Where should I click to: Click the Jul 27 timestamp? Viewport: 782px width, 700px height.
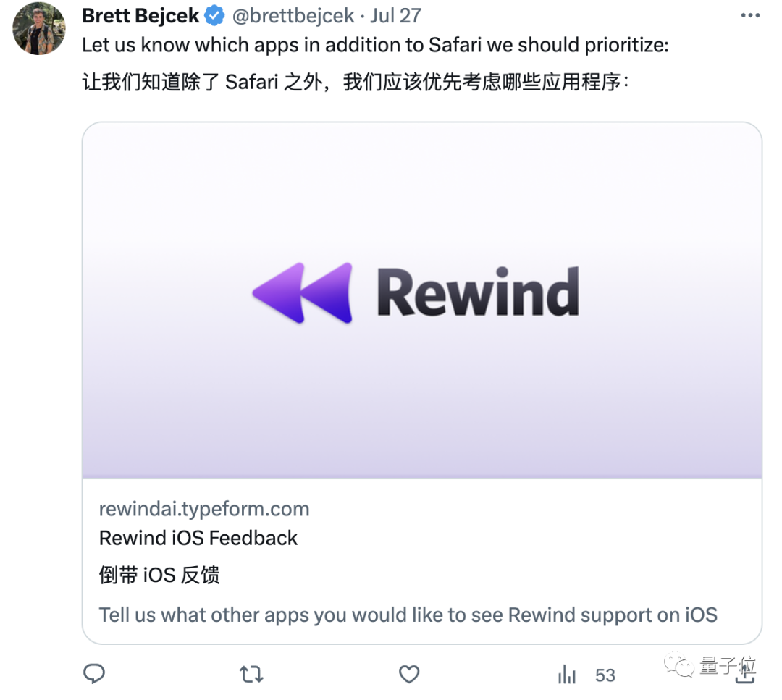pyautogui.click(x=396, y=15)
